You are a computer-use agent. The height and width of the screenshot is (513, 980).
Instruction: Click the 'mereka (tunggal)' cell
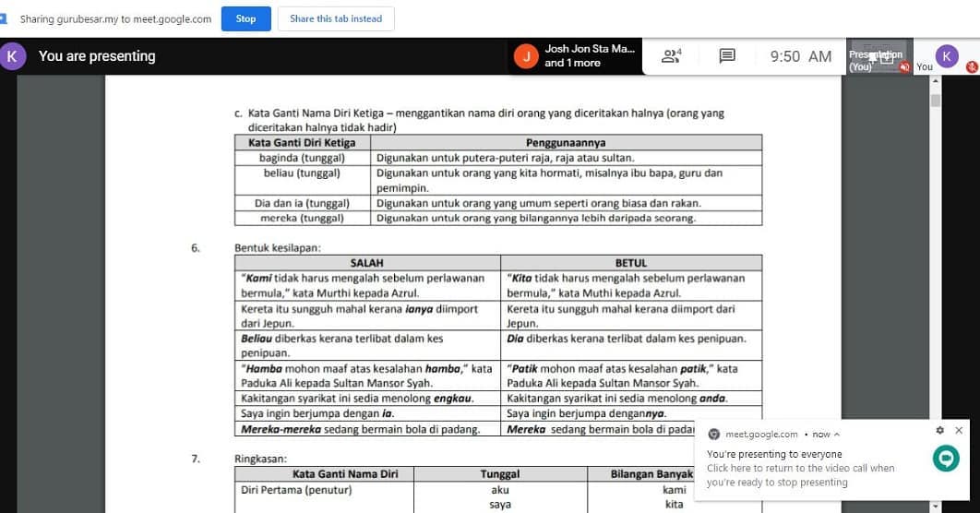click(302, 218)
